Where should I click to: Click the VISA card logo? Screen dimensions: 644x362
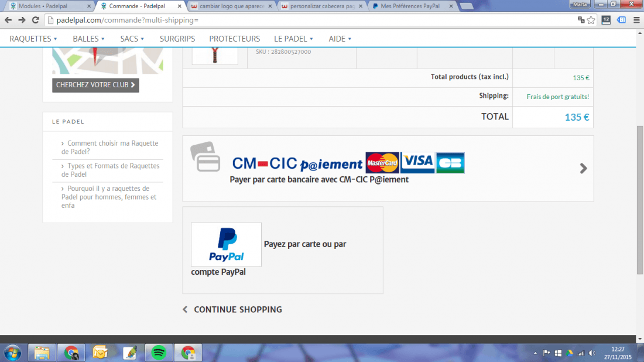coord(417,163)
